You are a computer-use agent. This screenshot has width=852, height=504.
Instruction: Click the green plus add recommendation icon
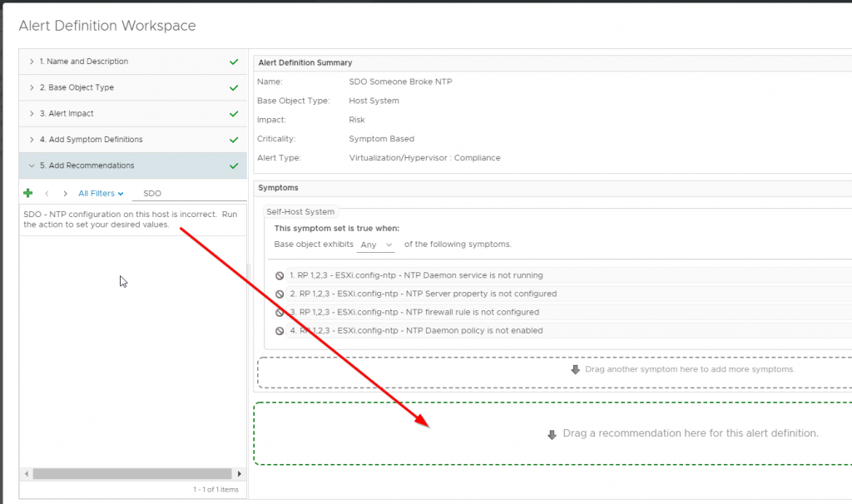tap(28, 193)
